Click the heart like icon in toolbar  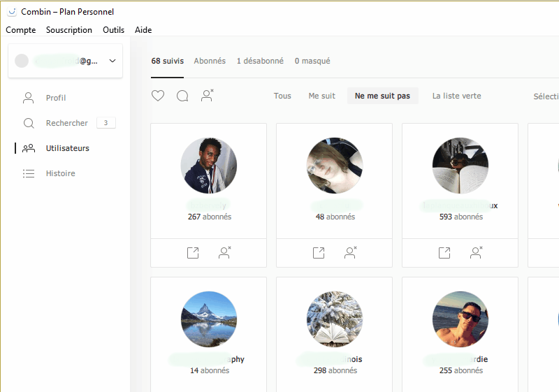tap(158, 96)
